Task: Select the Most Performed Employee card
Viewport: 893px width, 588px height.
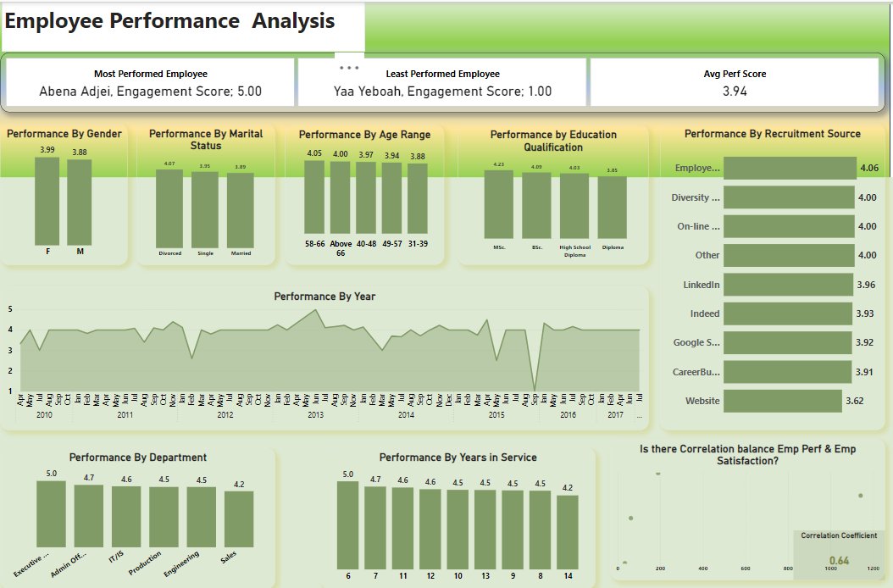Action: (150, 82)
